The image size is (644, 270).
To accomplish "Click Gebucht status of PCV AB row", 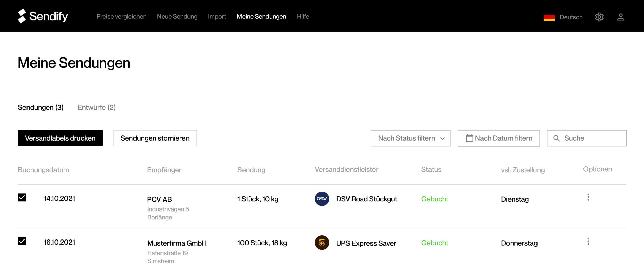I will [435, 199].
